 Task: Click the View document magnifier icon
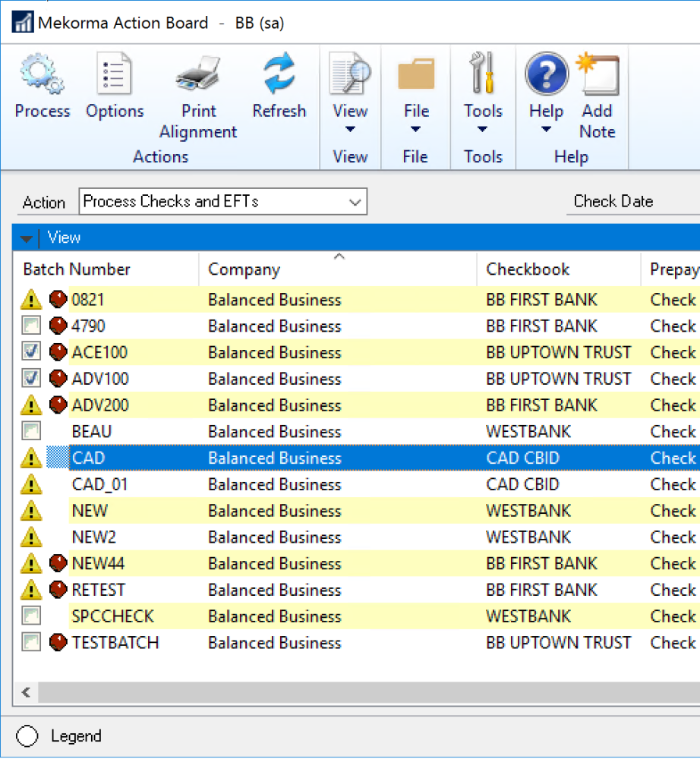tap(350, 73)
